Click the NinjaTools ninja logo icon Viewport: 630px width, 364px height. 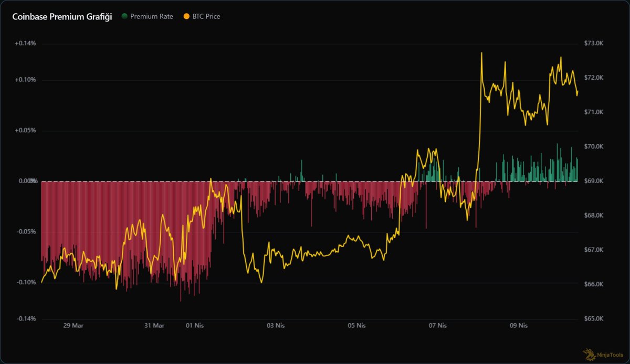588,355
